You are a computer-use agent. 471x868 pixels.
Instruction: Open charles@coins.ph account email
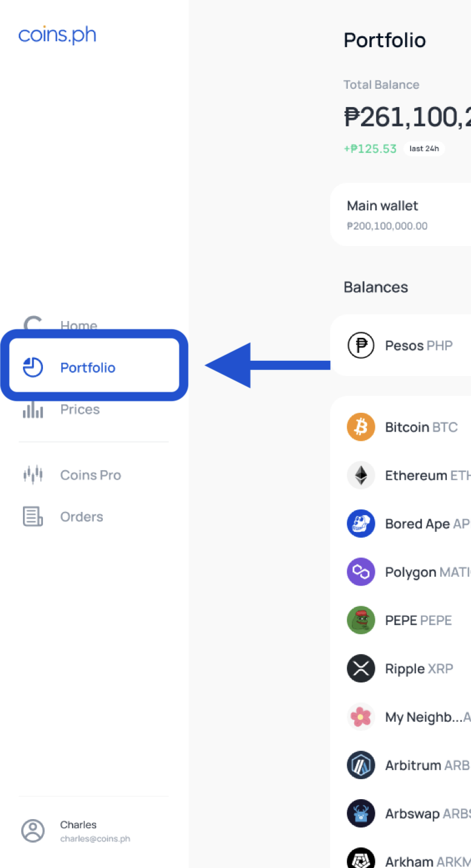[x=95, y=839]
